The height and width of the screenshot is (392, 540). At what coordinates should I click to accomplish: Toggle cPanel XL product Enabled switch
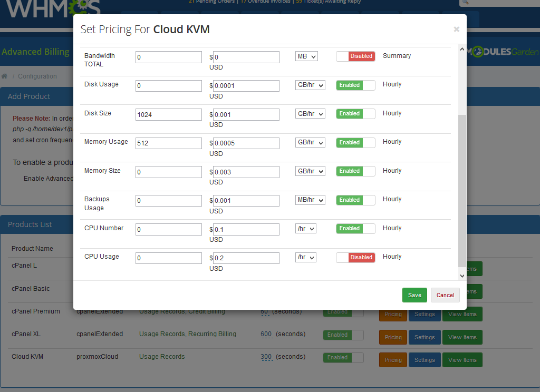click(343, 335)
